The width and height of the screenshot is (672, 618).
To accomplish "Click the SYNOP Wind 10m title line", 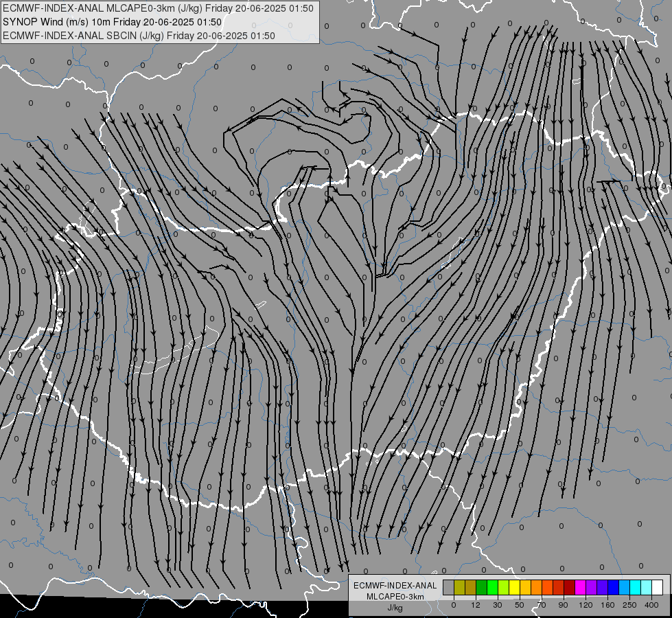I will click(113, 22).
